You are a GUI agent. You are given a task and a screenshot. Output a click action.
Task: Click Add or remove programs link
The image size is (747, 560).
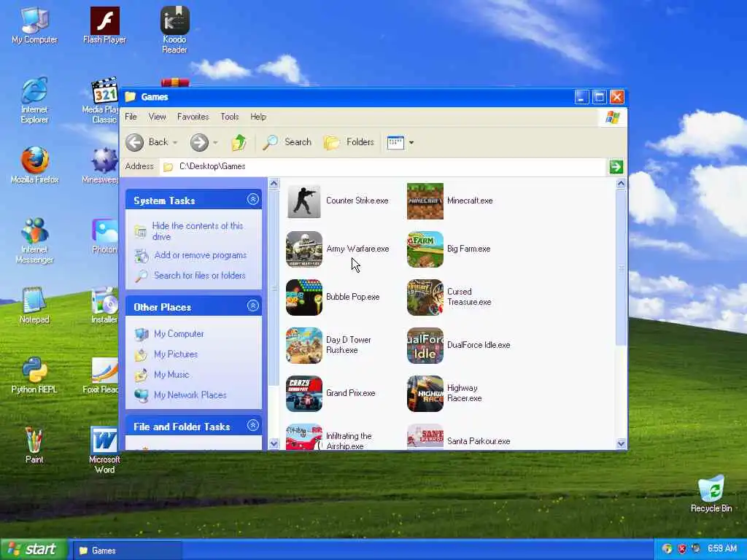pyautogui.click(x=201, y=255)
